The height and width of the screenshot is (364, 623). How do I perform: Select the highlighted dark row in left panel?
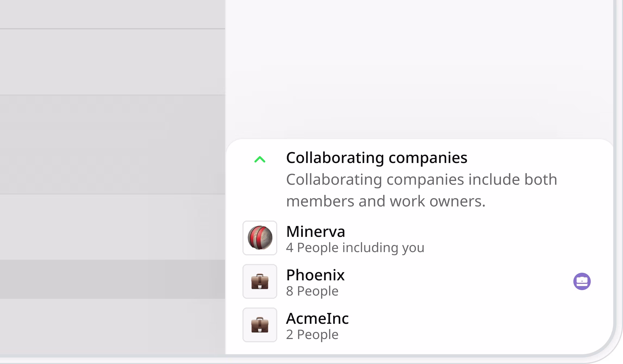tap(113, 279)
